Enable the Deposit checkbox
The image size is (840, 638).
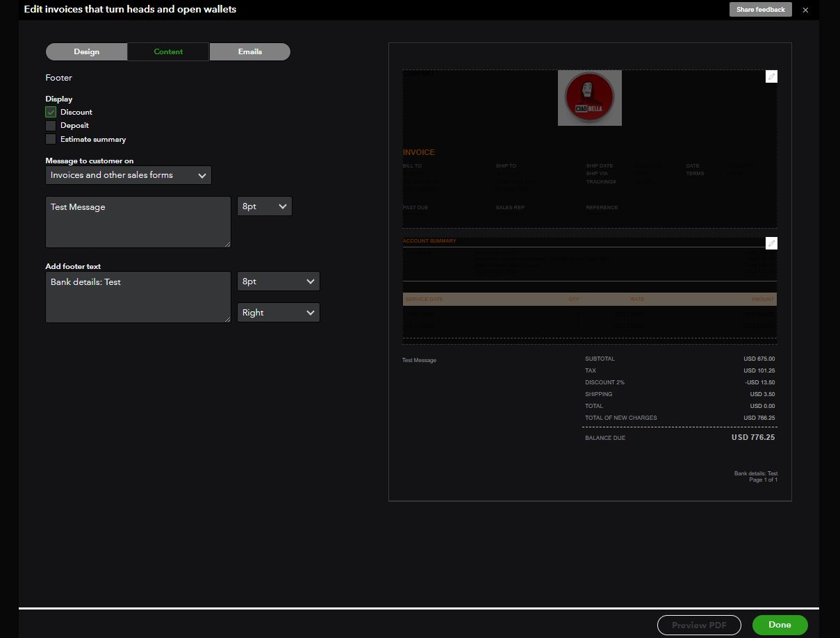(x=51, y=126)
